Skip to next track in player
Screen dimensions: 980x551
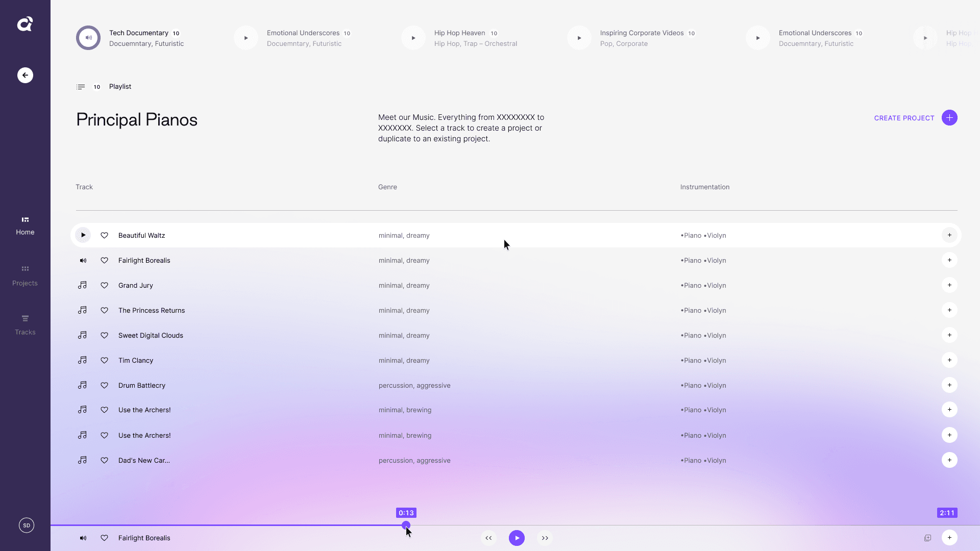(545, 538)
